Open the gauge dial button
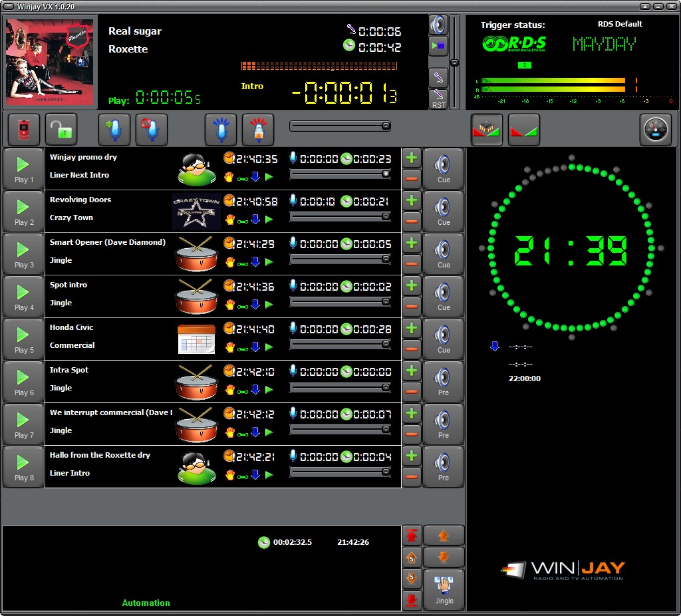This screenshot has height=616, width=681. tap(655, 130)
